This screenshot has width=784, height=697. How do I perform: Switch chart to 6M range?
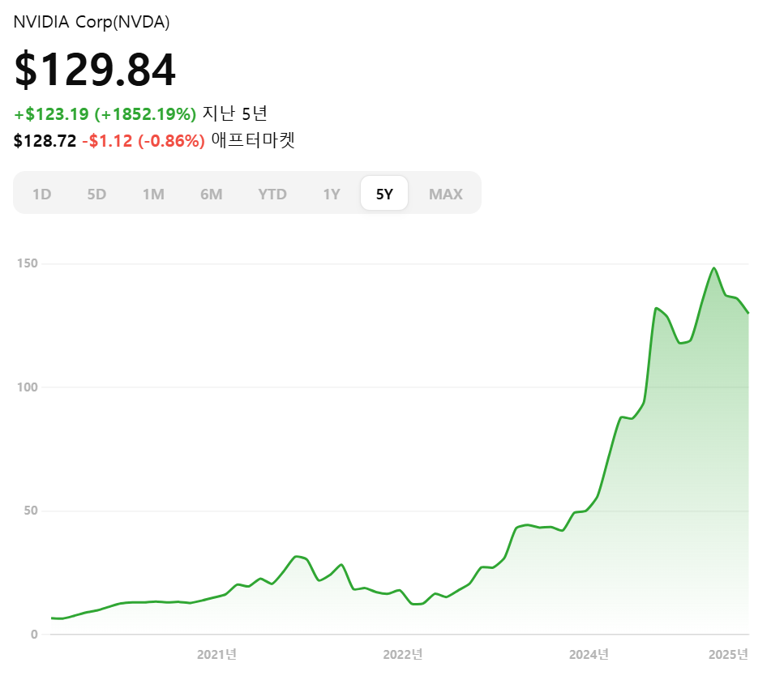click(x=212, y=194)
